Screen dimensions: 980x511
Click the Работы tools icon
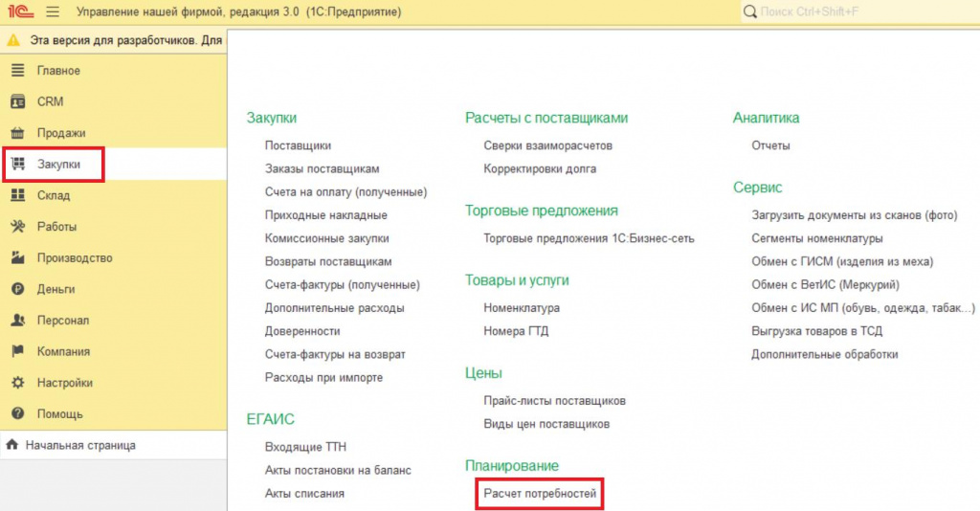(18, 227)
